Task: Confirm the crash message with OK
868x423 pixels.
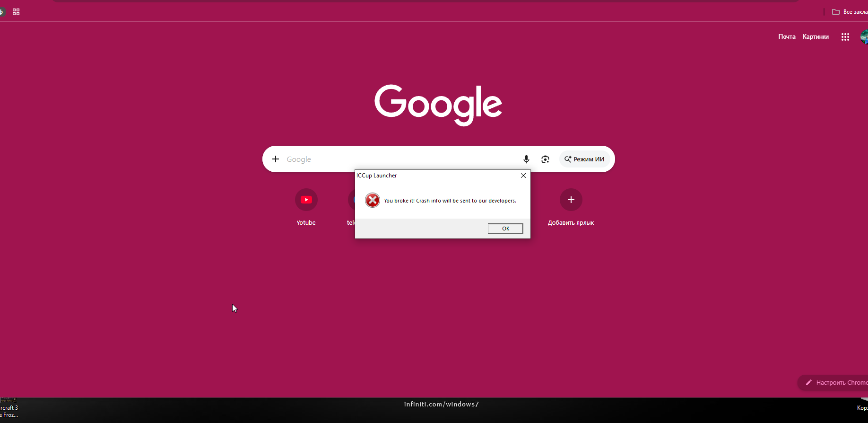Action: [x=505, y=229]
